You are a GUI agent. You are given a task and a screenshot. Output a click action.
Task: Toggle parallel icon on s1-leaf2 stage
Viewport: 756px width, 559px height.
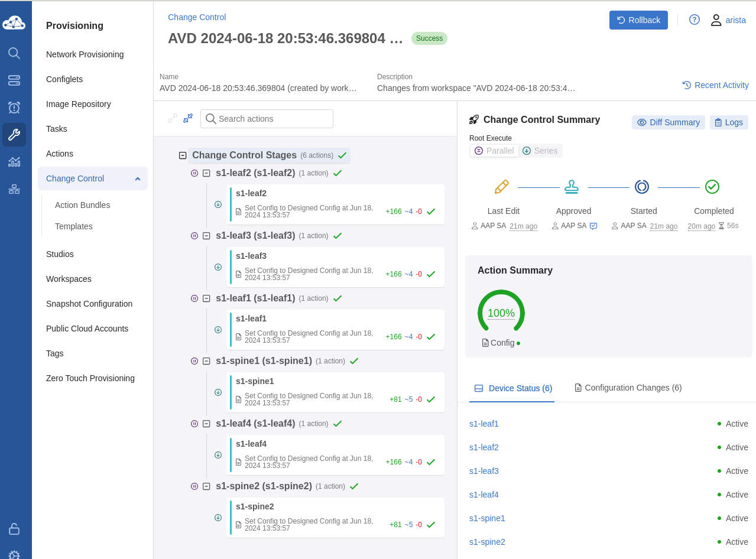[194, 173]
